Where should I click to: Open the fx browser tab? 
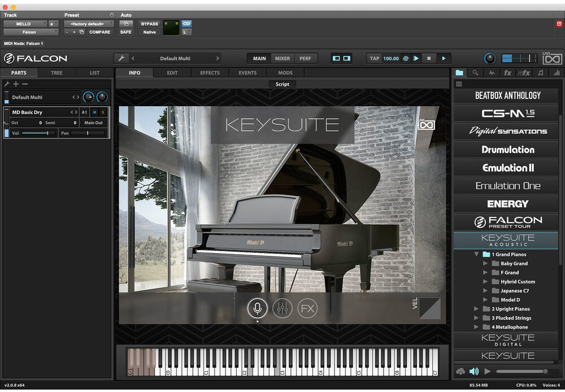[507, 73]
